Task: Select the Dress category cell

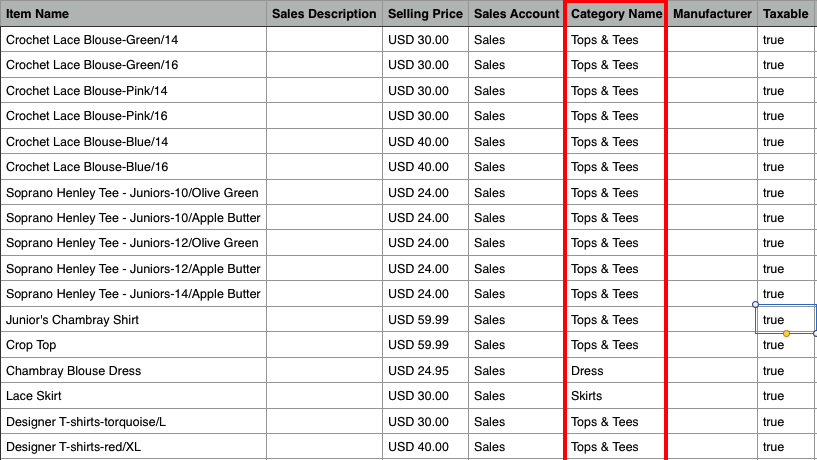Action: 616,371
